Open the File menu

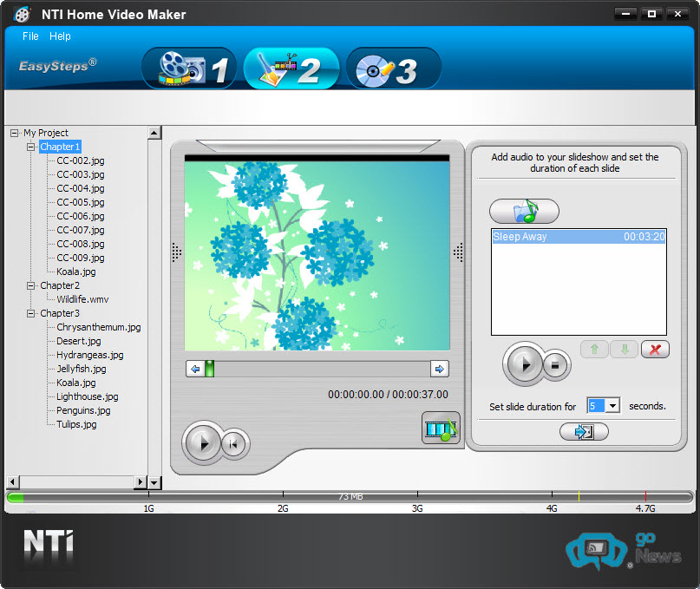coord(30,36)
